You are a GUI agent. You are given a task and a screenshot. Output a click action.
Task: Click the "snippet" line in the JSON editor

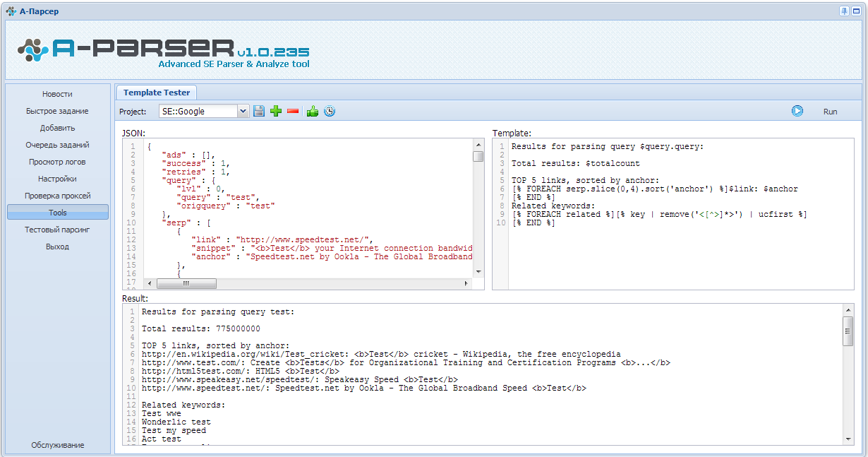click(332, 249)
